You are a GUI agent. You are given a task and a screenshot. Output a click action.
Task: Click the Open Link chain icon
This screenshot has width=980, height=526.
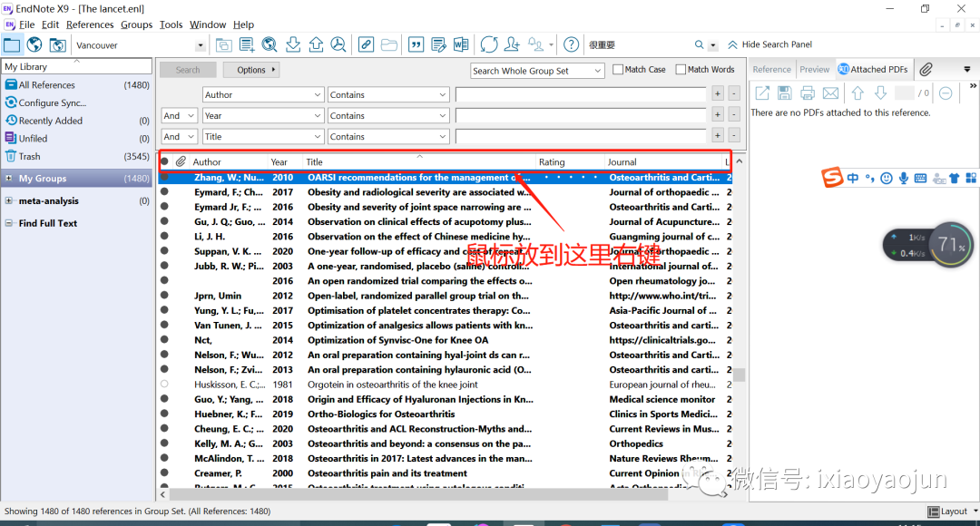tap(367, 45)
